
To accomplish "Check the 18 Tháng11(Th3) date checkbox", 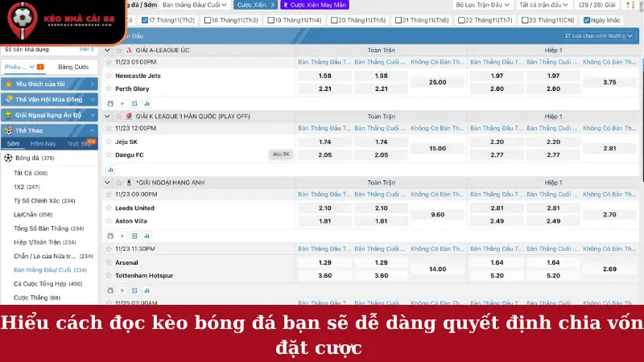I will tap(208, 20).
